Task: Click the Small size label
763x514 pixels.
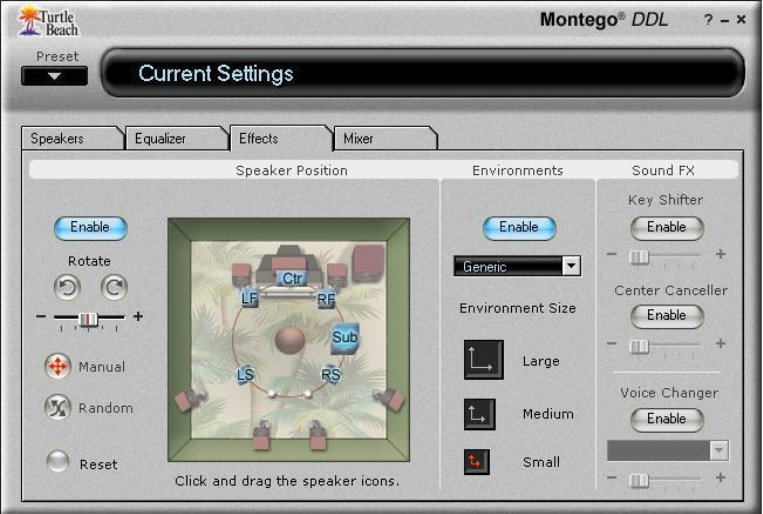Action: [541, 462]
